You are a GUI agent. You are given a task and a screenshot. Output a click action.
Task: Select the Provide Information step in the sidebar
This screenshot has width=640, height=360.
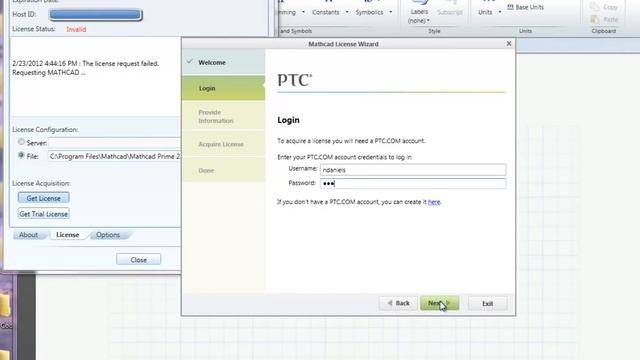point(223,116)
